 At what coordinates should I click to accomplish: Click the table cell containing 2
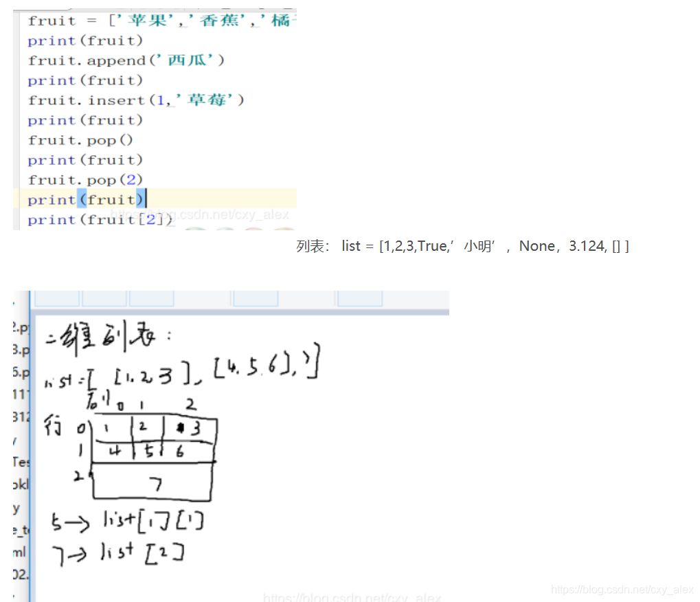(147, 428)
